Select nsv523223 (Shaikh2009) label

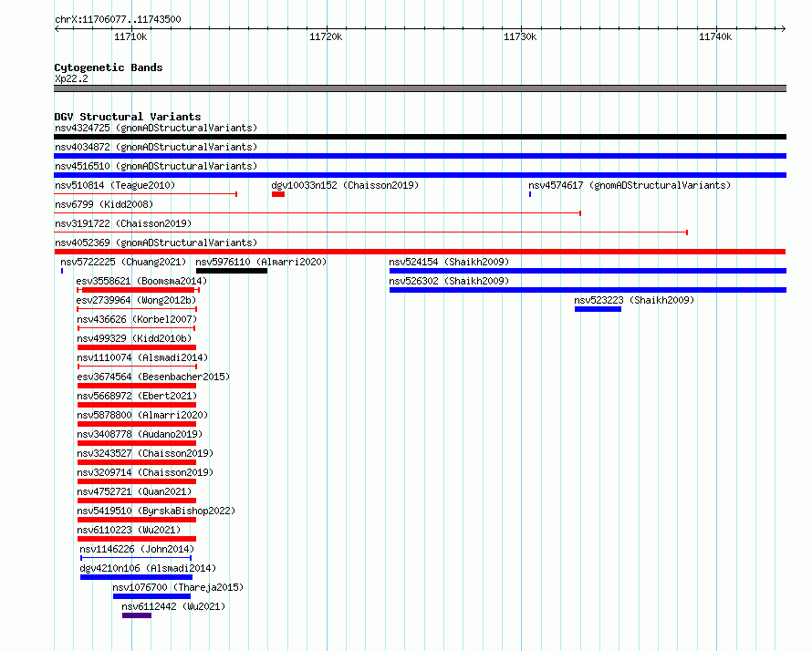[634, 300]
